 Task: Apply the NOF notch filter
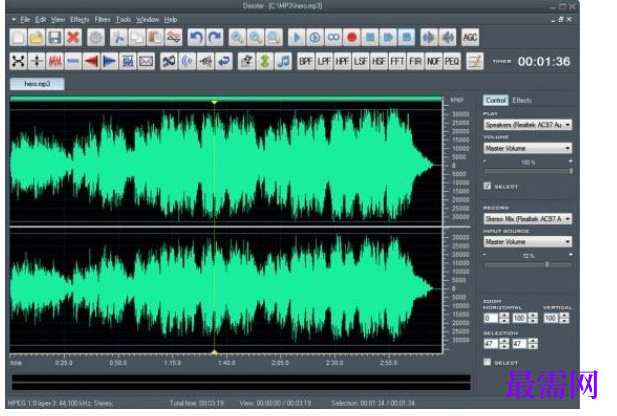433,61
